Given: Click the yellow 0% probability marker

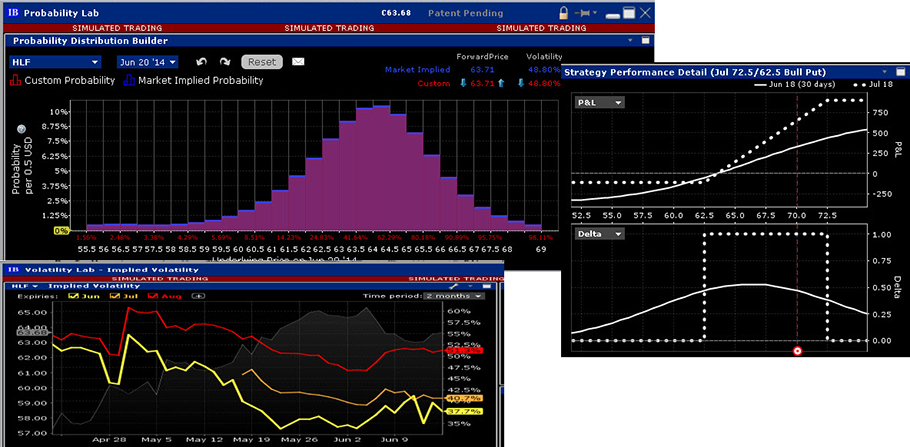Looking at the screenshot, I should click(62, 230).
